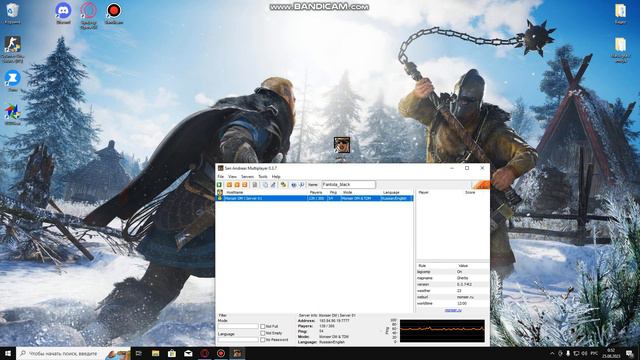Screen dimensions: 640x360
Task: Click the weburl rule row
Action: click(x=452, y=297)
